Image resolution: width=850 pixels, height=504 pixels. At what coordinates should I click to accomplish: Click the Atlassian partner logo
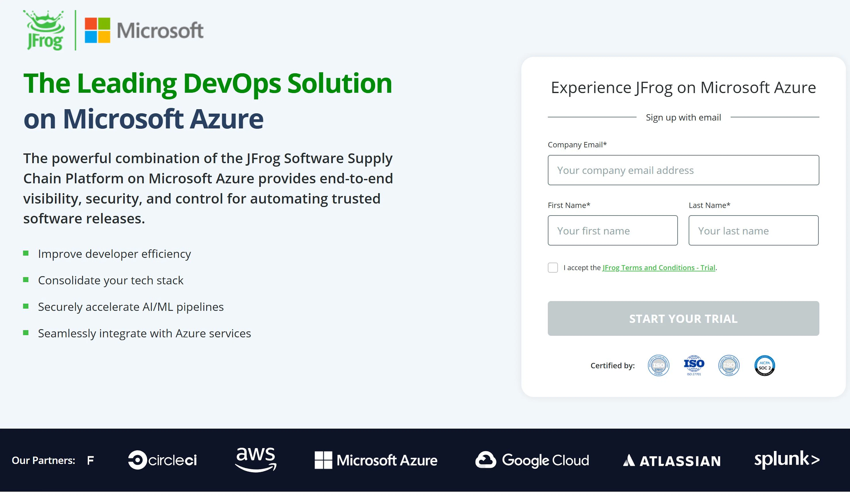pyautogui.click(x=672, y=461)
